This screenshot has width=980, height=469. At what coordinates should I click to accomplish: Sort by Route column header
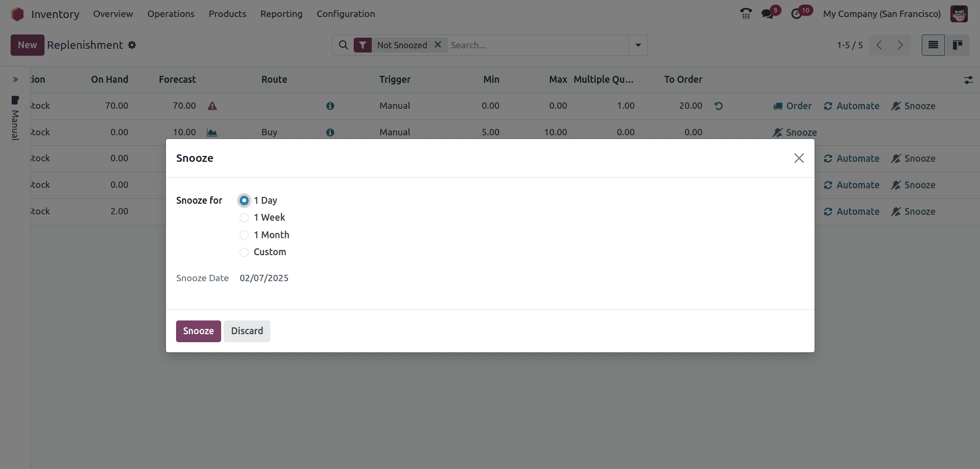coord(274,80)
